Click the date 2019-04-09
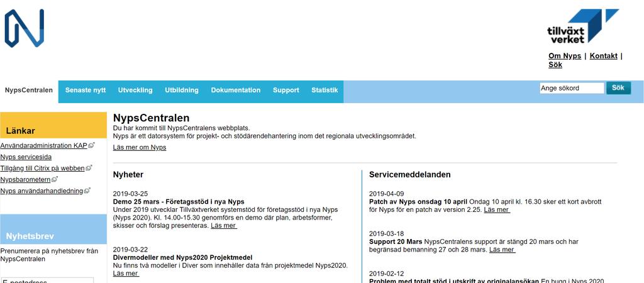This screenshot has height=283, width=644. pyautogui.click(x=387, y=194)
